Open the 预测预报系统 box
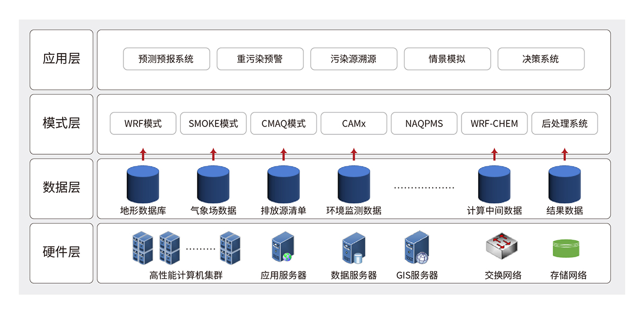 tap(166, 59)
